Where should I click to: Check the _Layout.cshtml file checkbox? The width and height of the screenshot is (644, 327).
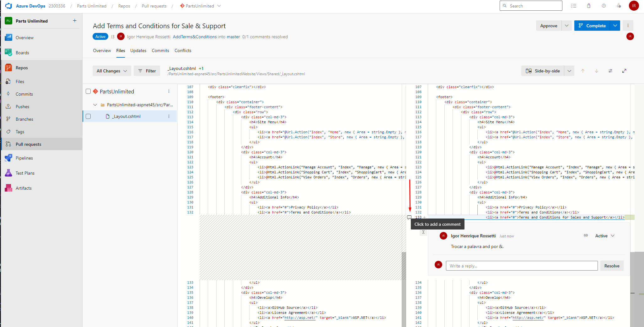pyautogui.click(x=88, y=116)
